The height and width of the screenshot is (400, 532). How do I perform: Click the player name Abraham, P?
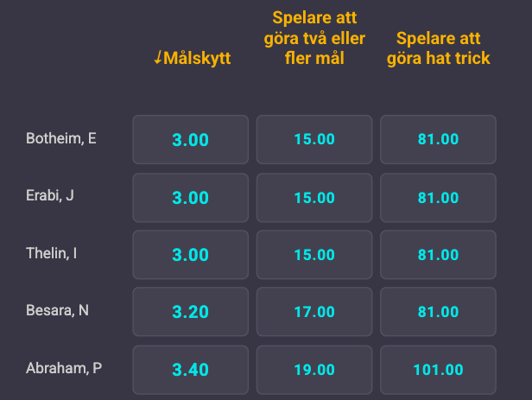click(64, 369)
